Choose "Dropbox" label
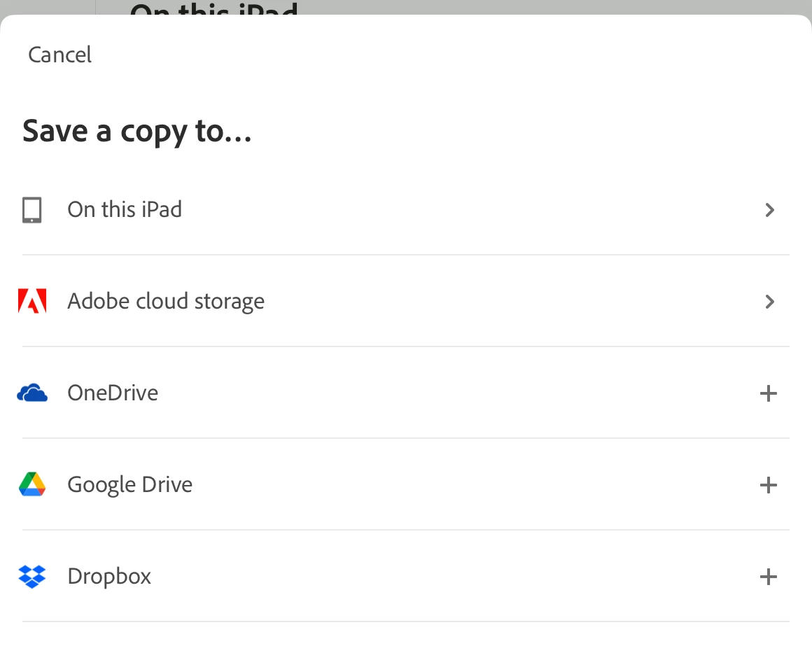Viewport: 812px width, 653px height. pyautogui.click(x=109, y=576)
